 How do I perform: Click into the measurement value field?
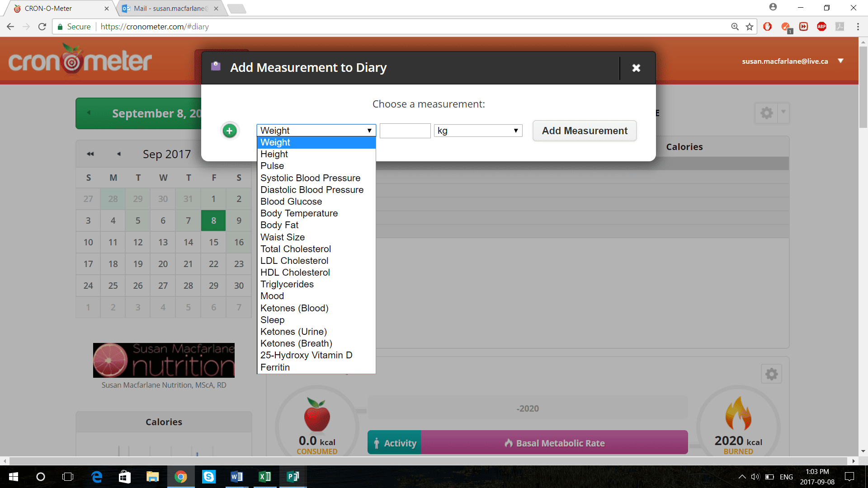[x=405, y=131]
